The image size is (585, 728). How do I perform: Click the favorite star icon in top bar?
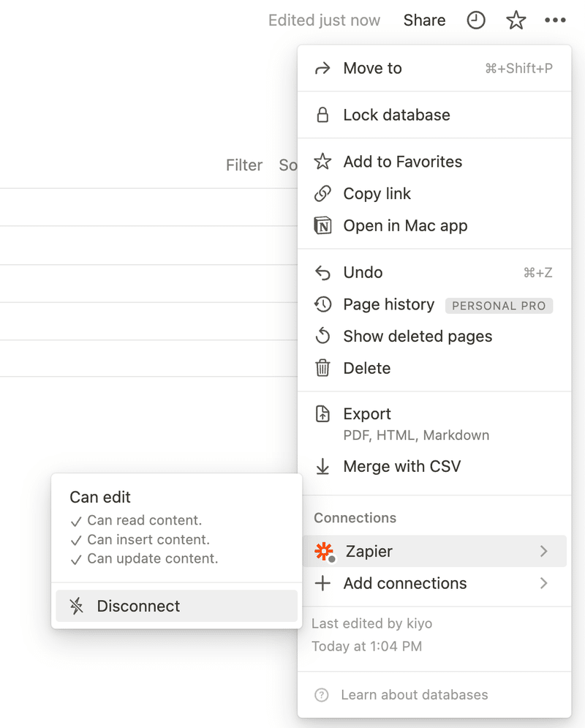coord(516,20)
